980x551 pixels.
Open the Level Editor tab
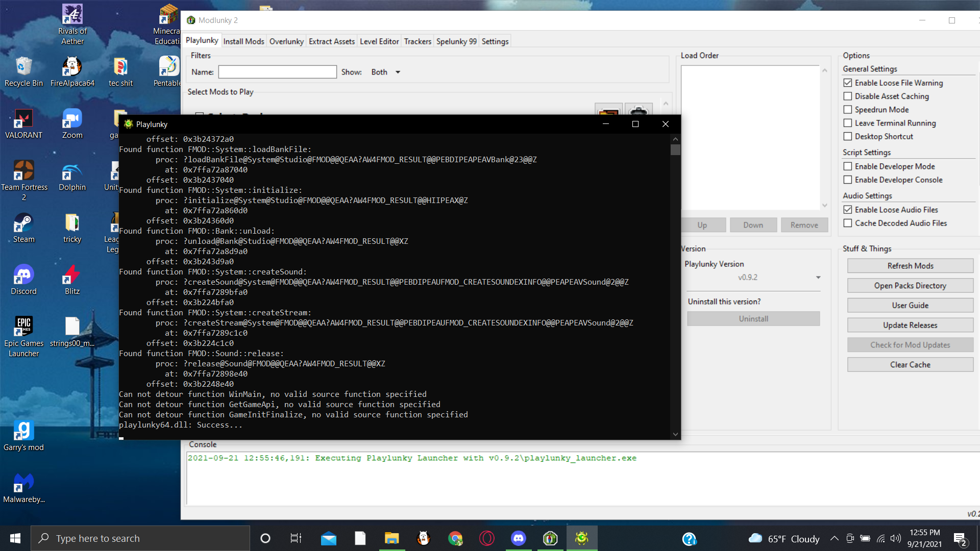point(379,41)
